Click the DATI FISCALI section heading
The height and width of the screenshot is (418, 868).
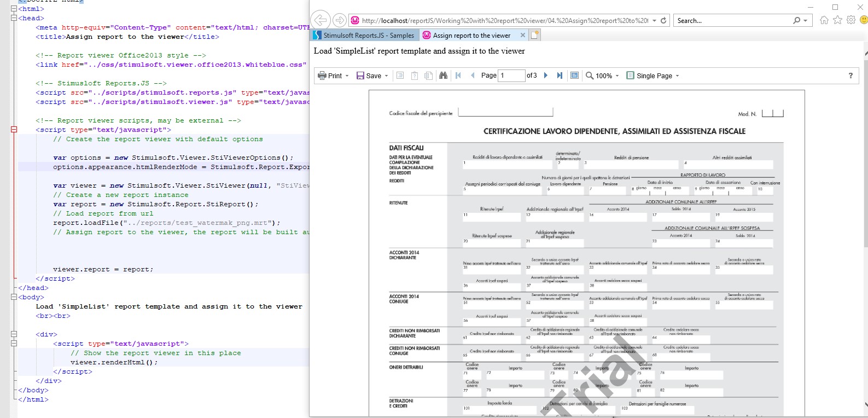406,148
